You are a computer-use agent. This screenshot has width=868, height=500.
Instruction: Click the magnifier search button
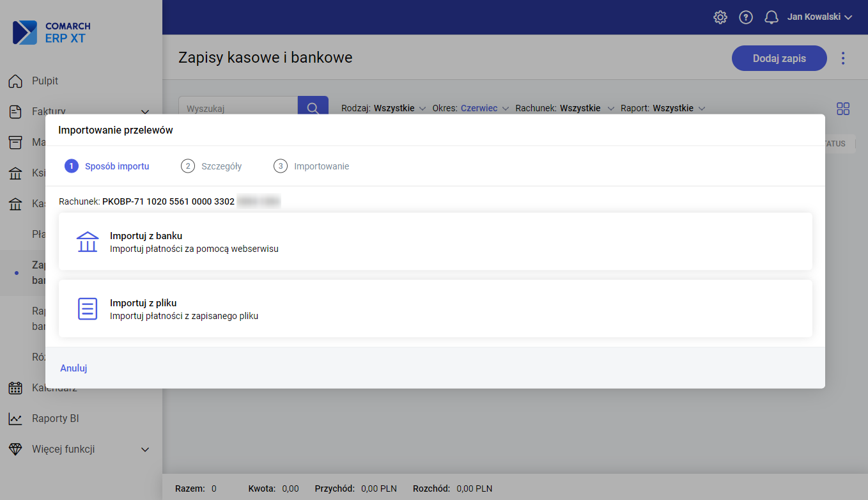point(313,107)
